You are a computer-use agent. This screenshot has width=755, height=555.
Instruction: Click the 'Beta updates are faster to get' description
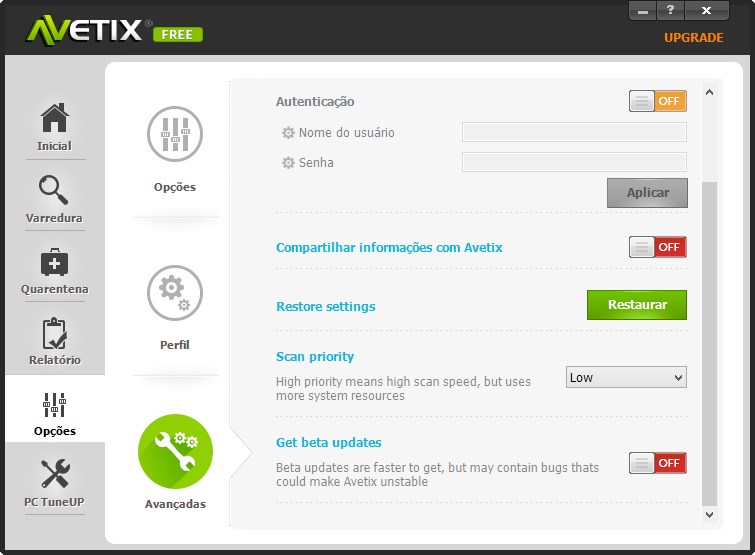click(x=437, y=475)
